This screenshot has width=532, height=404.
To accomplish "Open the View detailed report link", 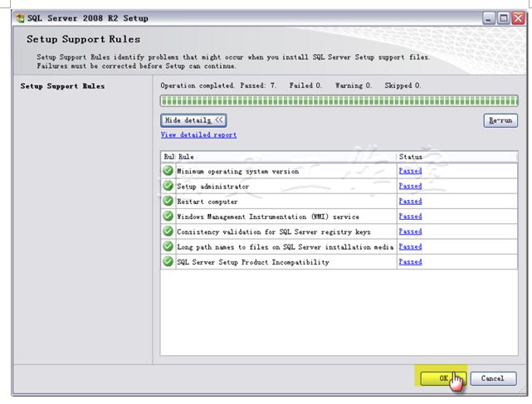I will click(x=198, y=135).
